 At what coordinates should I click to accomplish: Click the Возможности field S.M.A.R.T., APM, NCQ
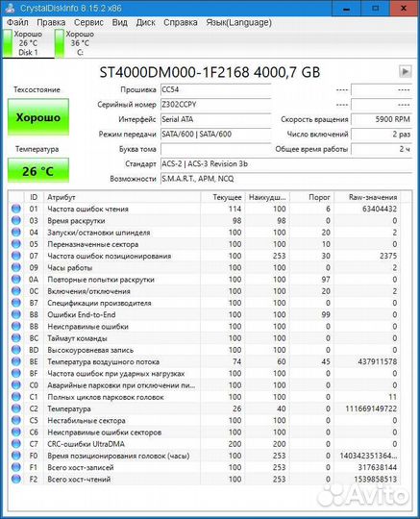pyautogui.click(x=286, y=179)
